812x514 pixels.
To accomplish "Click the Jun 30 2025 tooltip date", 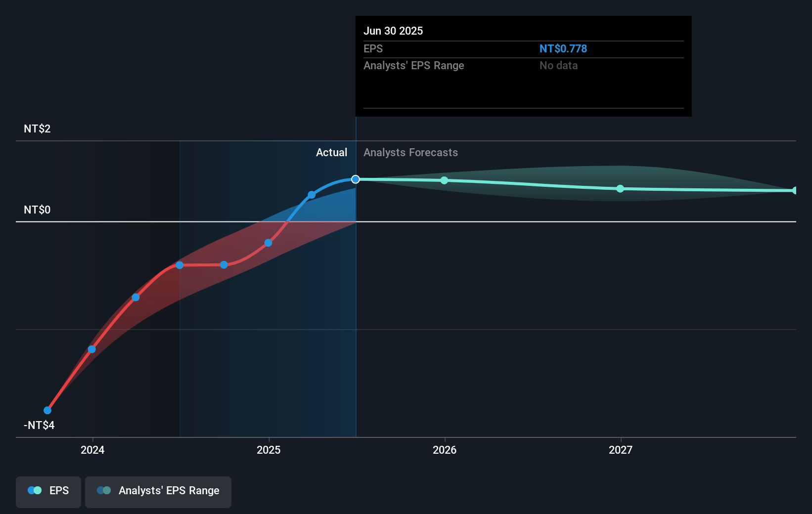I will tap(393, 31).
